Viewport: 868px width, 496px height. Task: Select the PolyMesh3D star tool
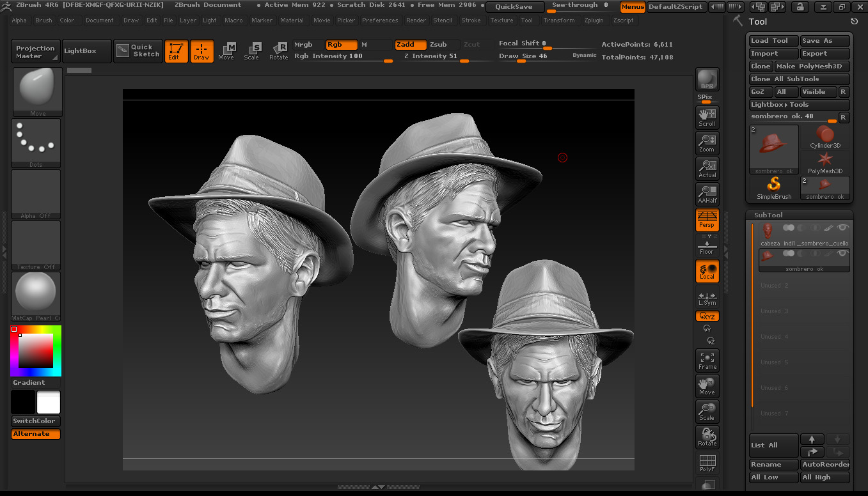point(825,163)
